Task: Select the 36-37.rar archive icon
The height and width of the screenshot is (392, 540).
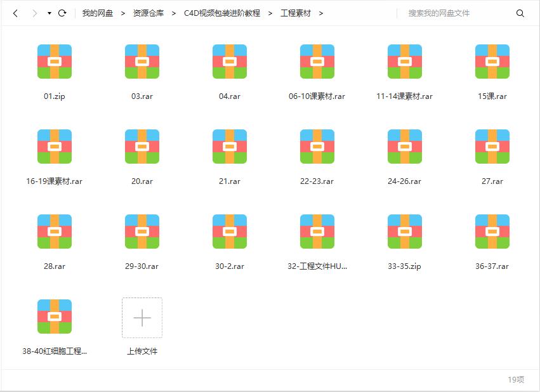Action: tap(492, 232)
